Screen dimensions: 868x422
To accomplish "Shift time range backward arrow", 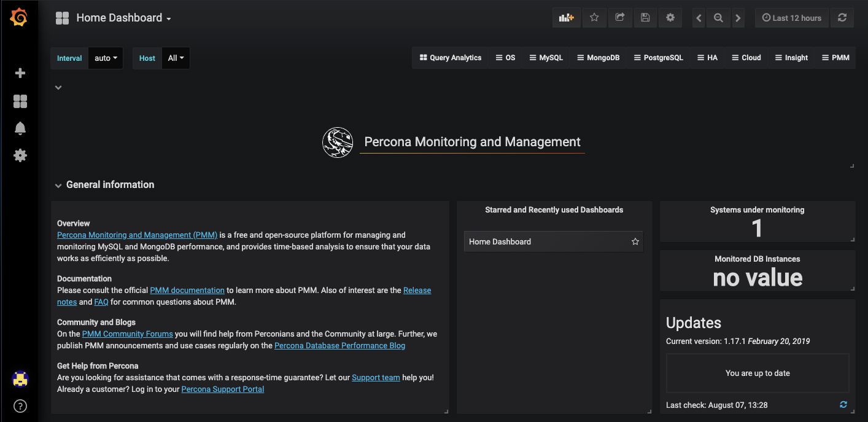I will pos(699,18).
